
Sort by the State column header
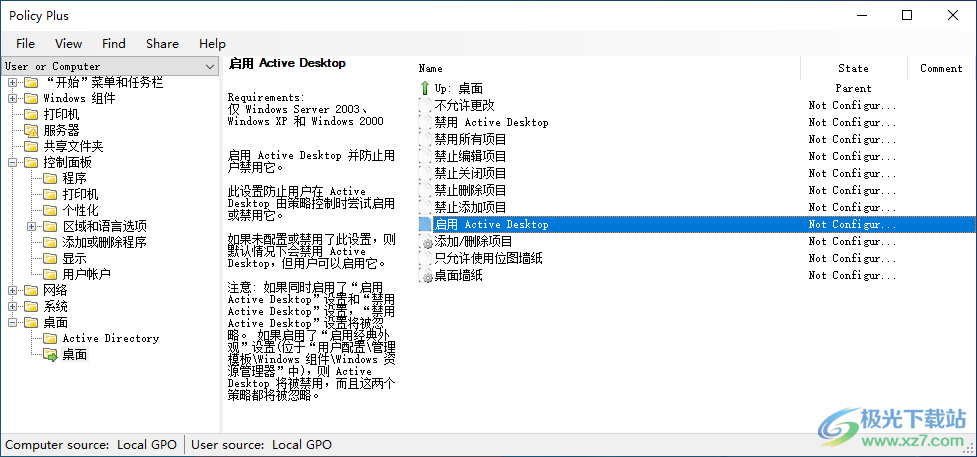click(x=853, y=69)
